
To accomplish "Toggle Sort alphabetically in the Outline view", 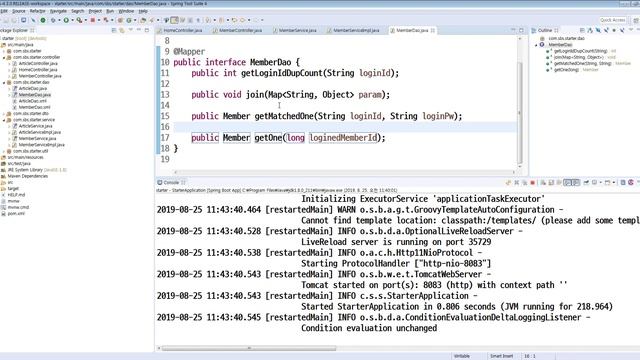I will [590, 30].
